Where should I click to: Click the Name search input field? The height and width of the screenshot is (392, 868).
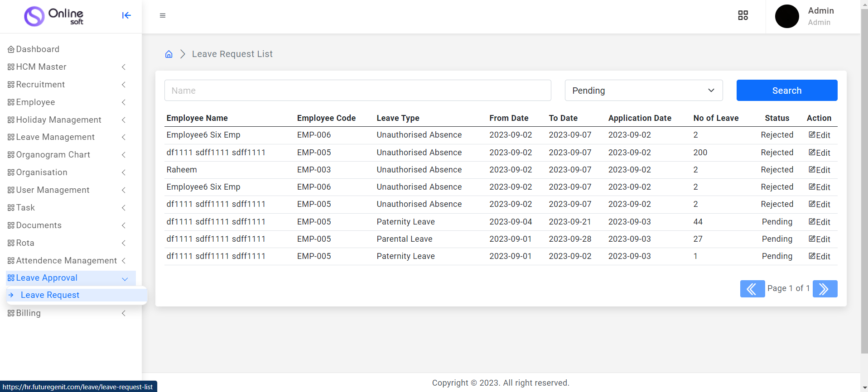pyautogui.click(x=357, y=91)
